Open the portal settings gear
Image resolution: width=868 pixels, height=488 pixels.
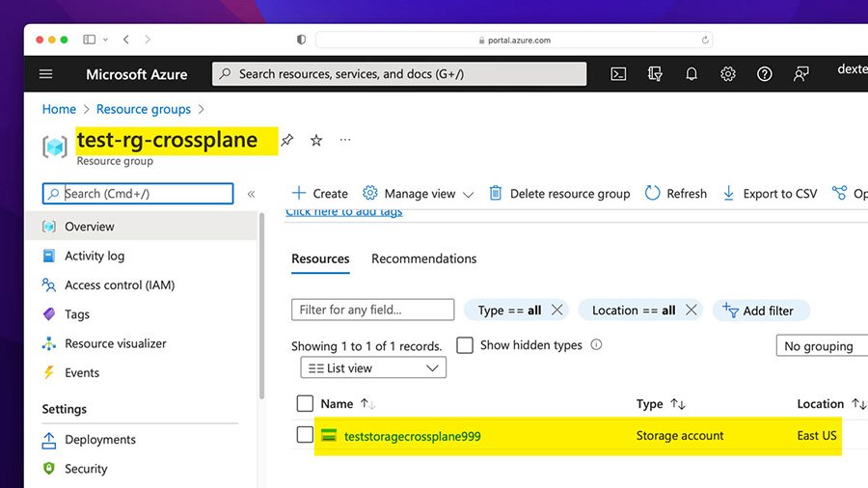pos(728,74)
